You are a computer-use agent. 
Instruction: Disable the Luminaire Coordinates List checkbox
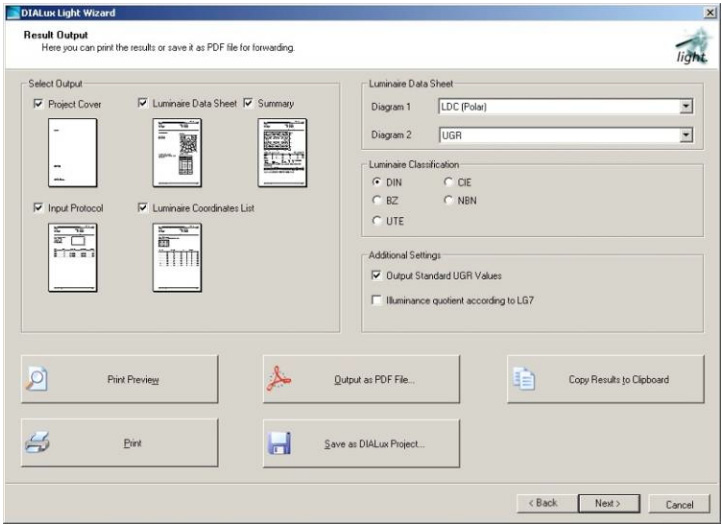(143, 208)
